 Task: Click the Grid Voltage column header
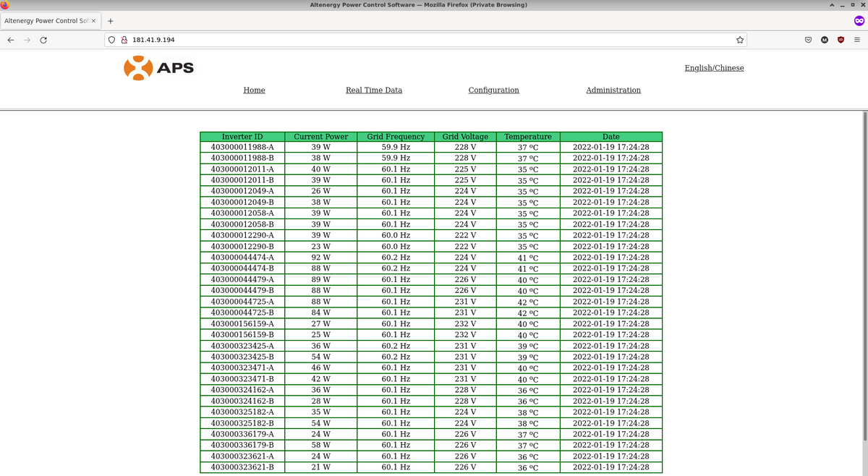tap(465, 137)
